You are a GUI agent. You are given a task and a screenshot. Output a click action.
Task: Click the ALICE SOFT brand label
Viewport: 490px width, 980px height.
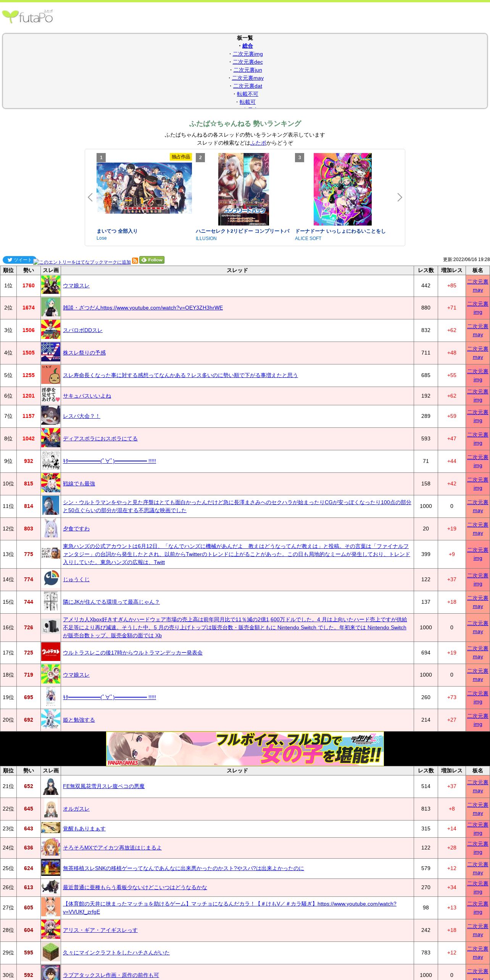coord(308,239)
